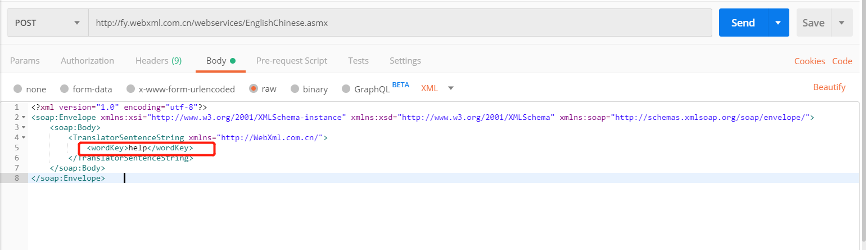This screenshot has width=868, height=250.
Task: Collapse the TranslatorSentenceString fold arrow on line 4
Action: (x=23, y=138)
